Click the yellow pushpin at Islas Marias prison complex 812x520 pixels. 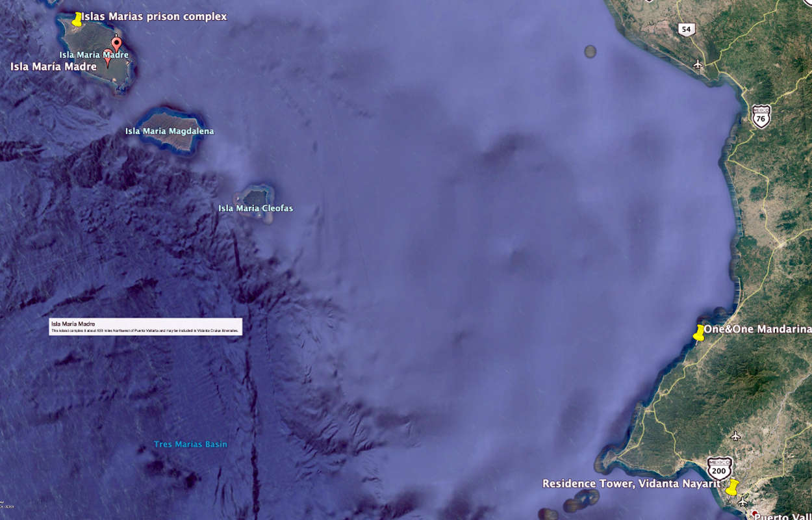(77, 19)
